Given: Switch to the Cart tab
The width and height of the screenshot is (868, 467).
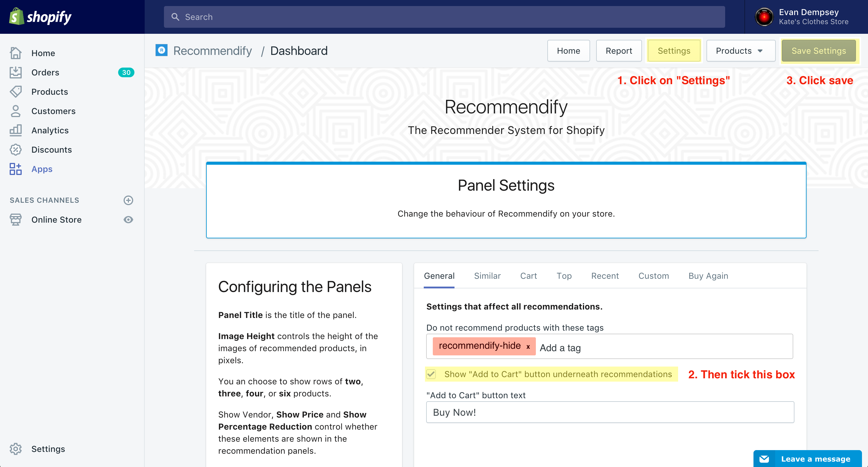Looking at the screenshot, I should (528, 276).
